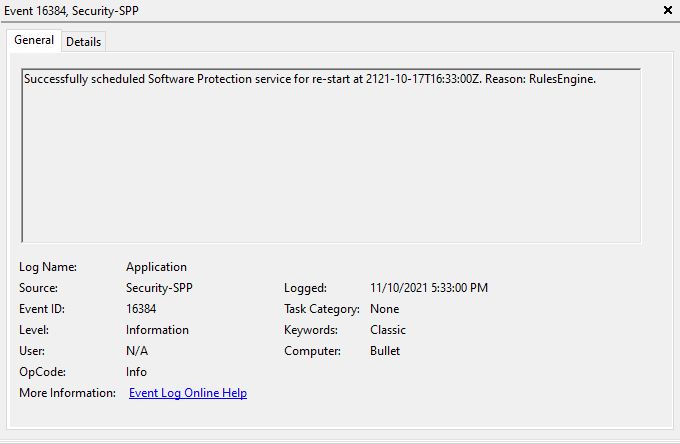Click the 'Successfully scheduled Software Protection' message text
This screenshot has width=680, height=444.
click(310, 79)
